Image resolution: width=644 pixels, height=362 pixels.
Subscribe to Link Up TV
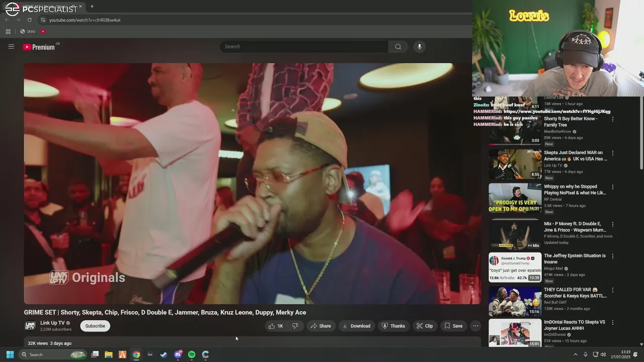(95, 326)
